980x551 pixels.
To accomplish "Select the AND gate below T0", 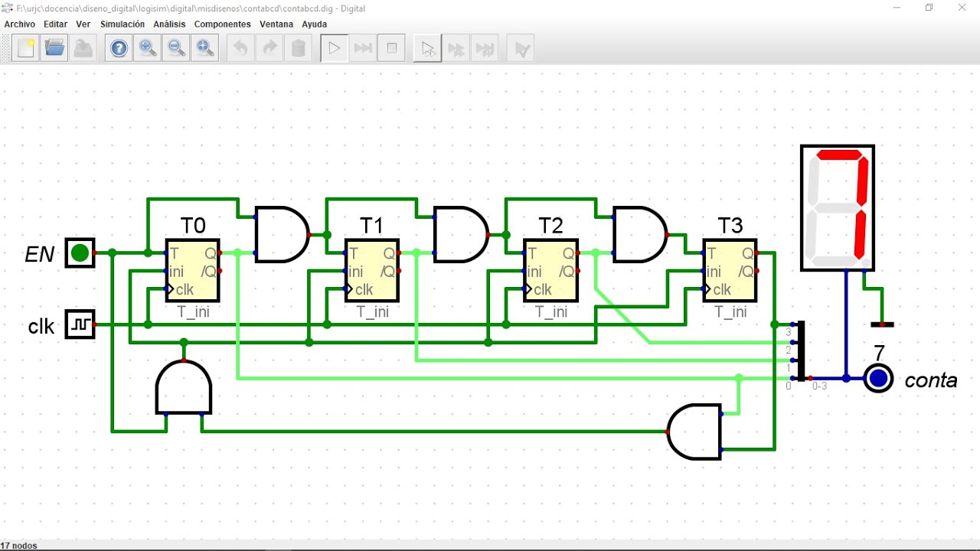I will (x=184, y=387).
